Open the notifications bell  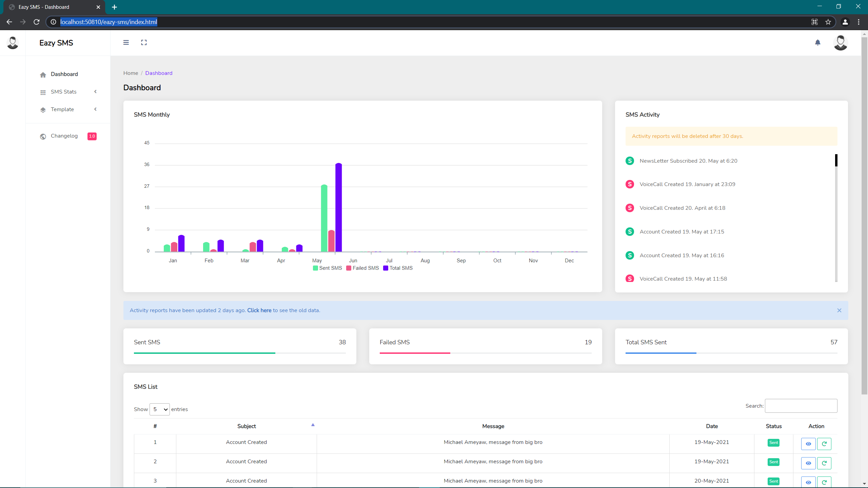click(x=817, y=42)
